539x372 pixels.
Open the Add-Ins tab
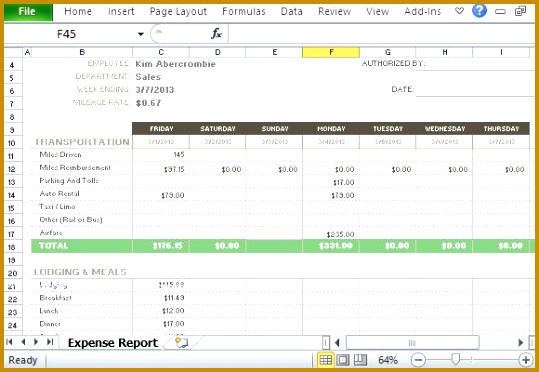[x=422, y=12]
